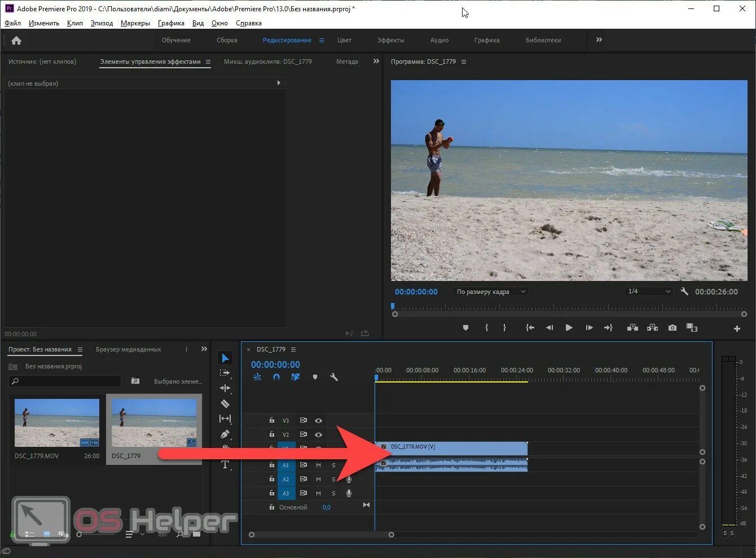The image size is (756, 558).
Task: Select the DSC_1779.MOV thumbnail in the project
Action: coord(56,423)
